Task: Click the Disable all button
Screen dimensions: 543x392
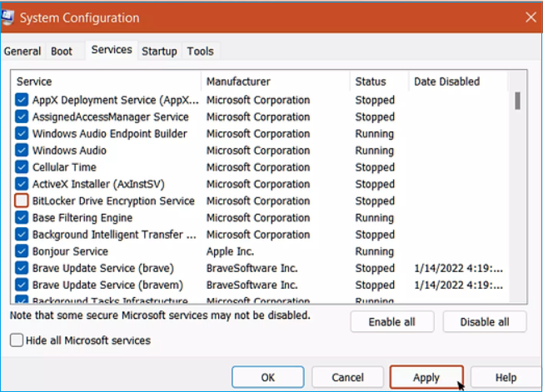Action: click(x=485, y=322)
